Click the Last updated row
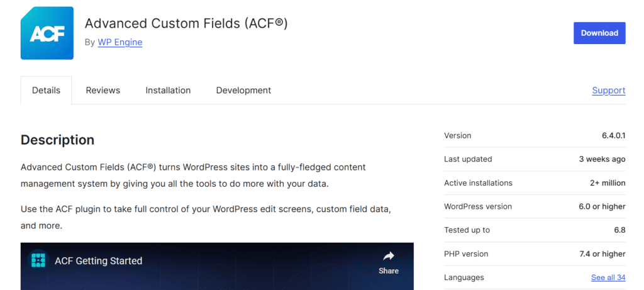 click(x=535, y=159)
